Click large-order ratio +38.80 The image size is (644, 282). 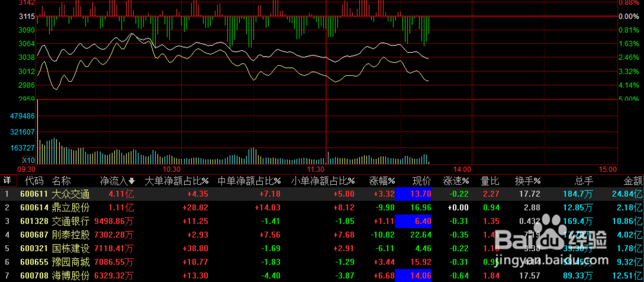196,249
